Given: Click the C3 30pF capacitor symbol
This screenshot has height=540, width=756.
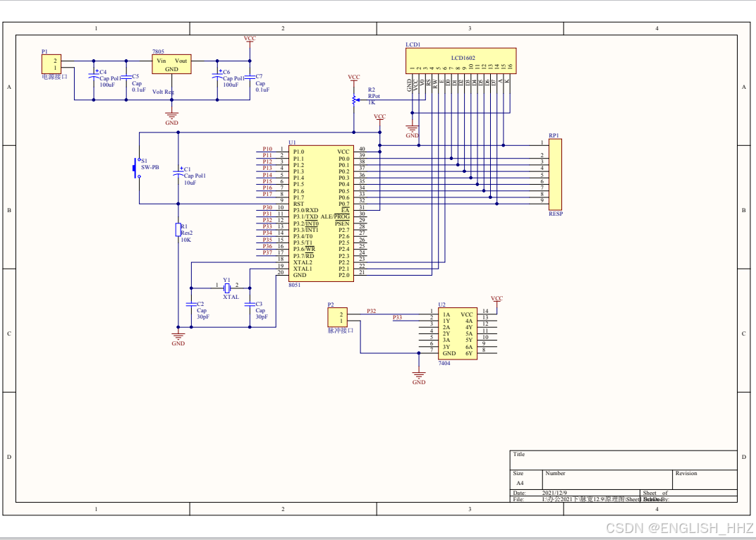Looking at the screenshot, I should 250,305.
